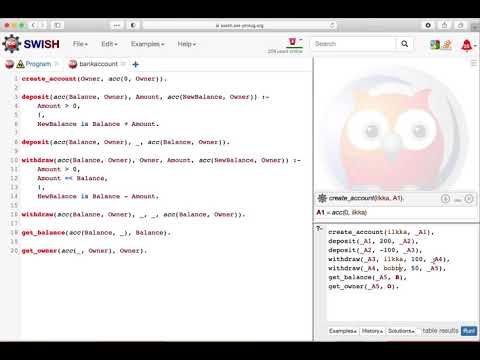Open the browser extension ellipsis button
This screenshot has height=360, width=480.
(117, 25)
